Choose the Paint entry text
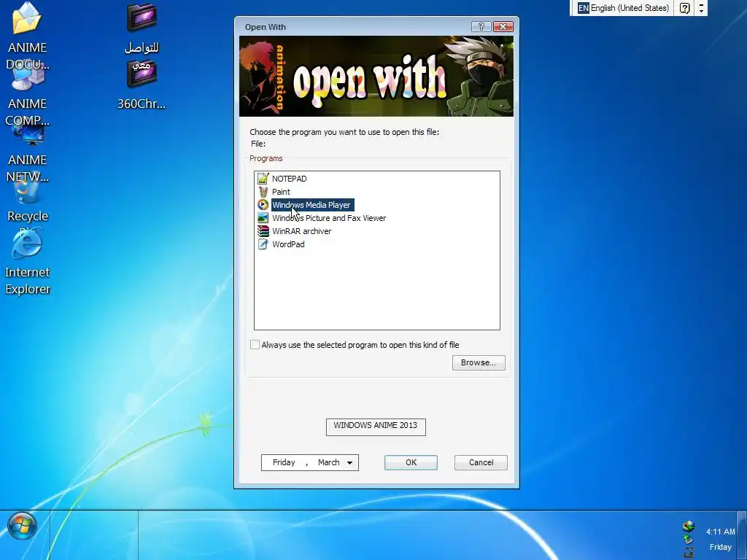The image size is (747, 560). pyautogui.click(x=281, y=192)
